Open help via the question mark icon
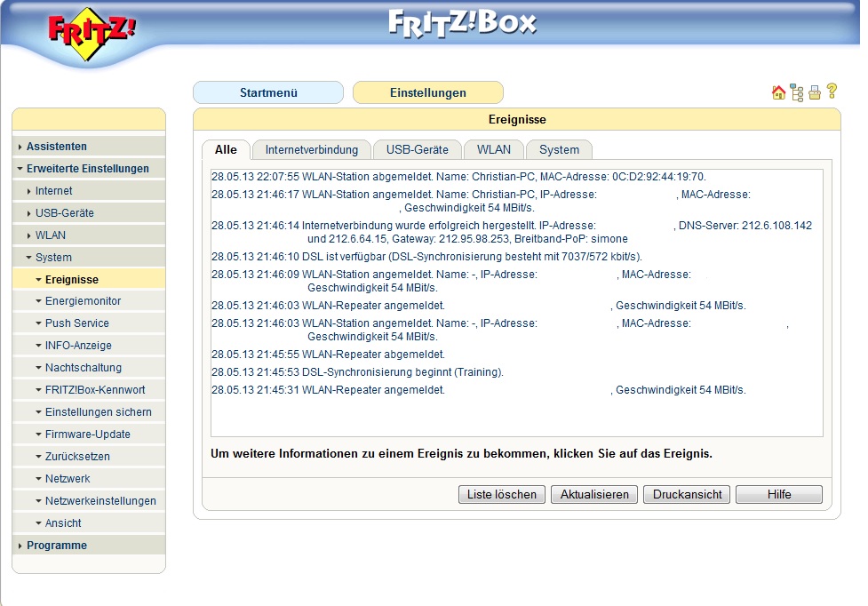This screenshot has height=606, width=868. (832, 92)
